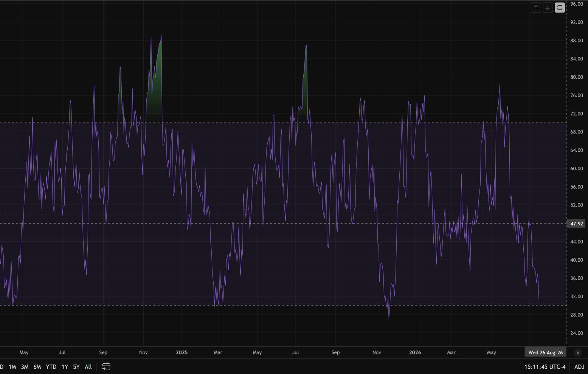Click the 24.00 price scale label
Screen dimensions: 588x374
tap(577, 333)
